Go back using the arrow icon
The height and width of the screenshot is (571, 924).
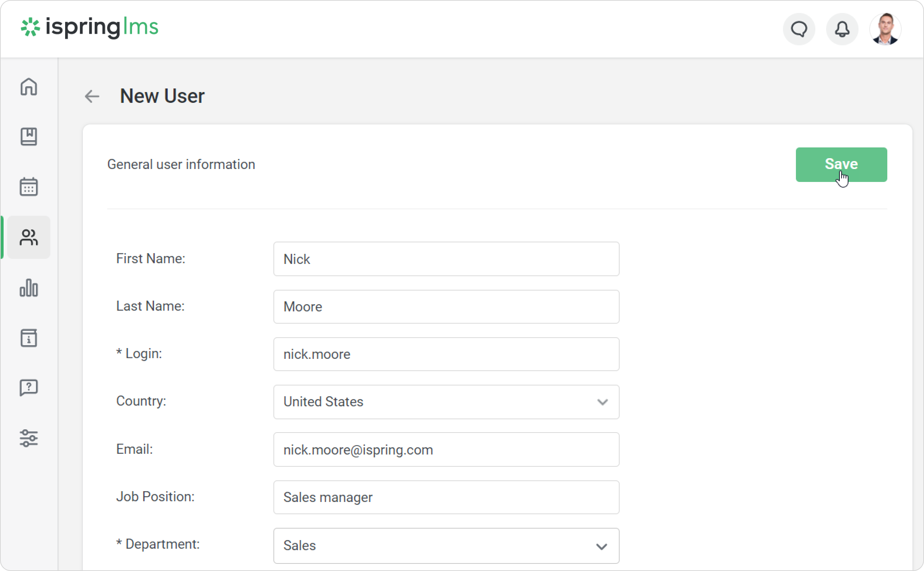[x=92, y=96]
